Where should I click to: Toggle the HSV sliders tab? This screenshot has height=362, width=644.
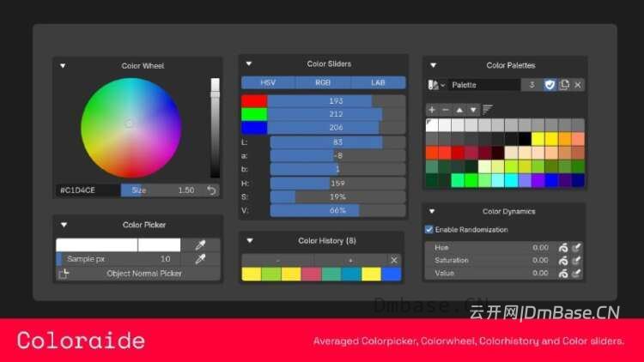coord(269,82)
